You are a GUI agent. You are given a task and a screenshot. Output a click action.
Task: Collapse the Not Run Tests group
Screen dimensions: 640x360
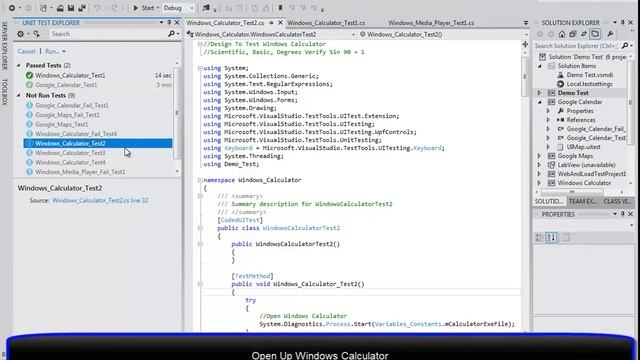click(19, 95)
